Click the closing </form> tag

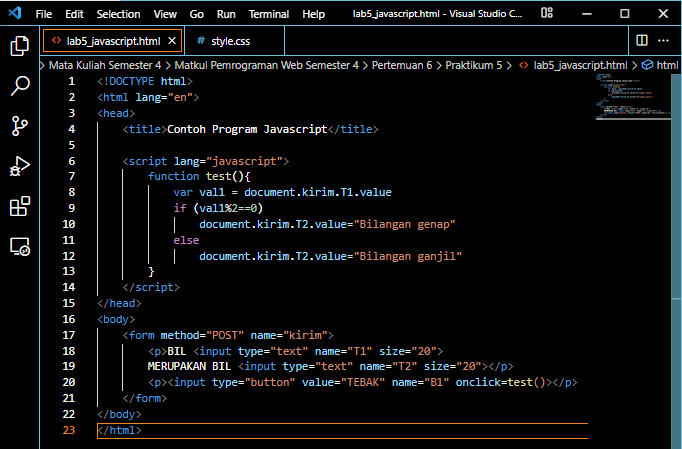[145, 398]
